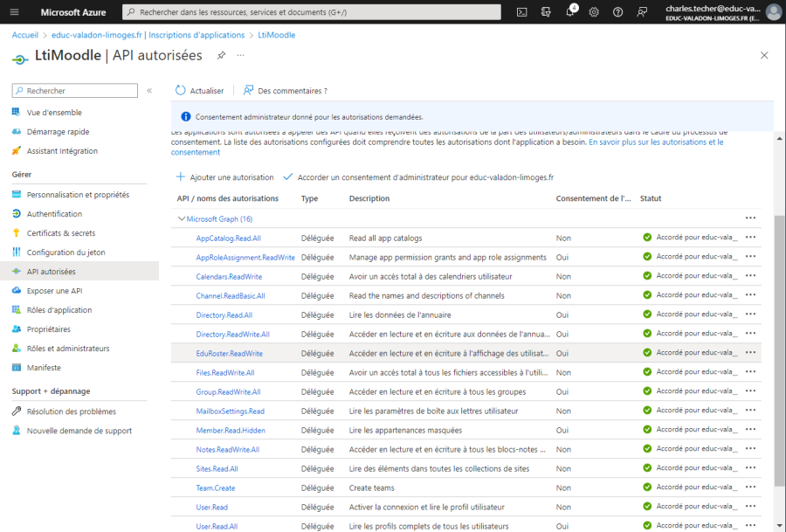Open portal settings gear icon
The image size is (786, 532).
[594, 12]
